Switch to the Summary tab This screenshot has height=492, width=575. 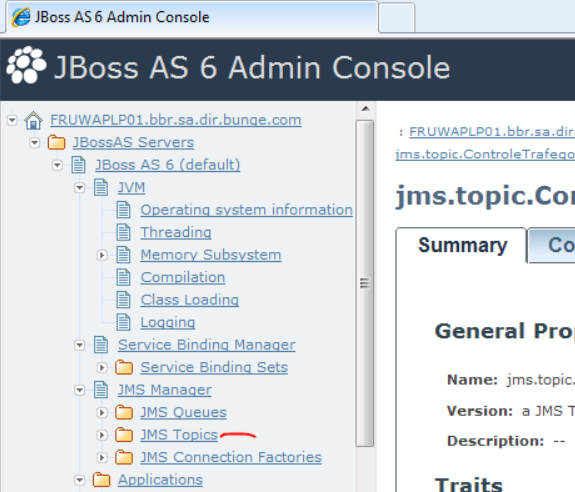[x=462, y=245]
